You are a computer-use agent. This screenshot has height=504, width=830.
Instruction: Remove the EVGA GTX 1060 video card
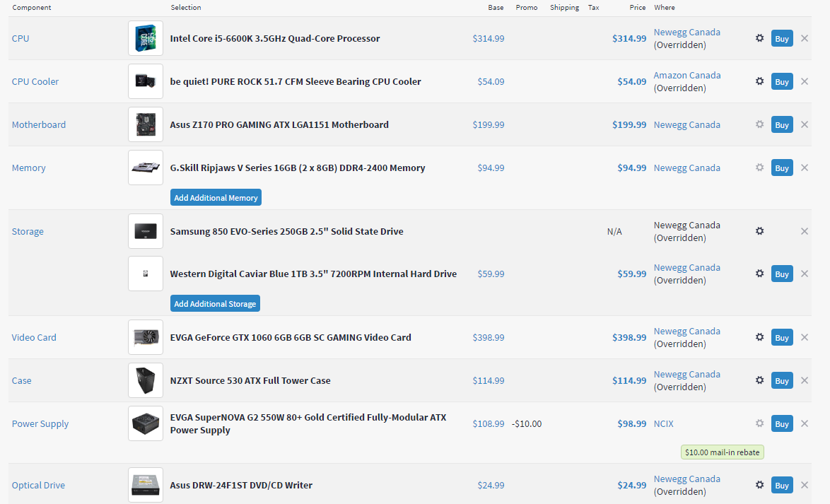(x=805, y=336)
